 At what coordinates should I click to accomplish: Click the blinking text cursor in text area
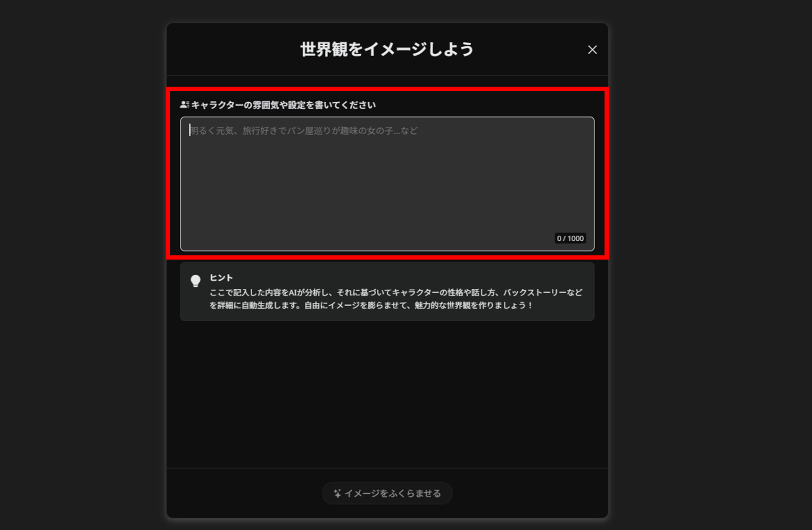[190, 130]
